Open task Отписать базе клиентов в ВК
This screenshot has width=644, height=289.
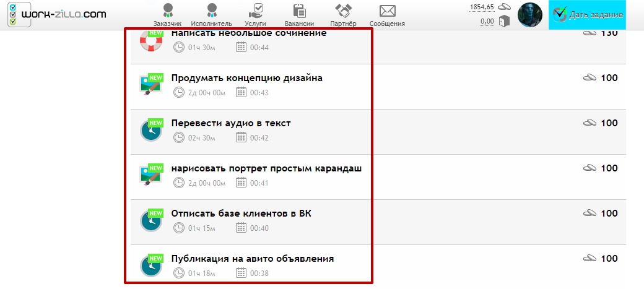tap(241, 214)
